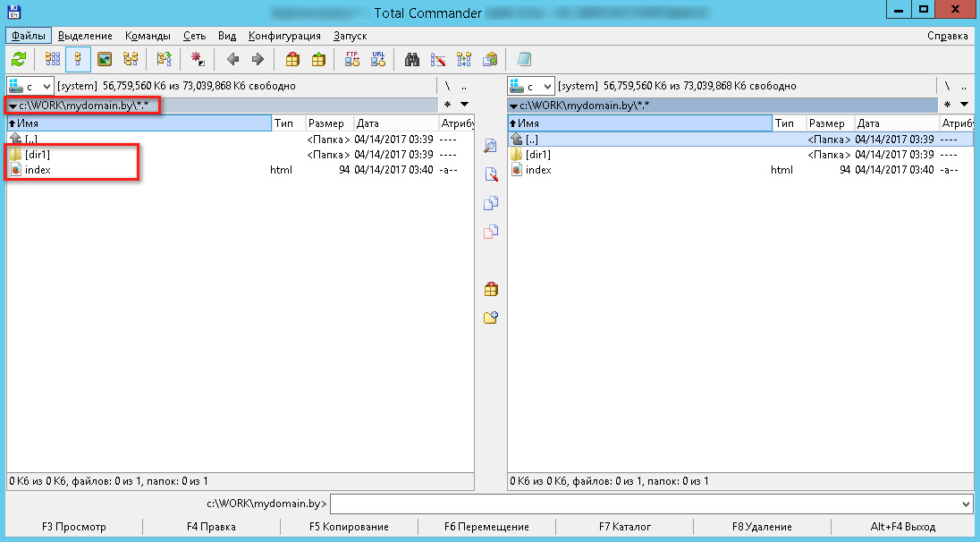This screenshot has width=980, height=542.
Task: Expand the command line history dropdown
Action: point(967,504)
